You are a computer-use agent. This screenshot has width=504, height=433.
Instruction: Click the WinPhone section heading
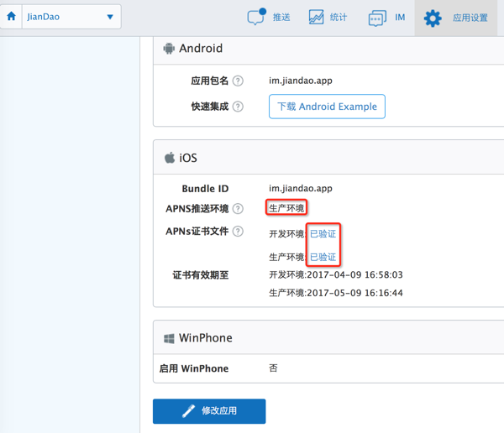click(x=206, y=338)
